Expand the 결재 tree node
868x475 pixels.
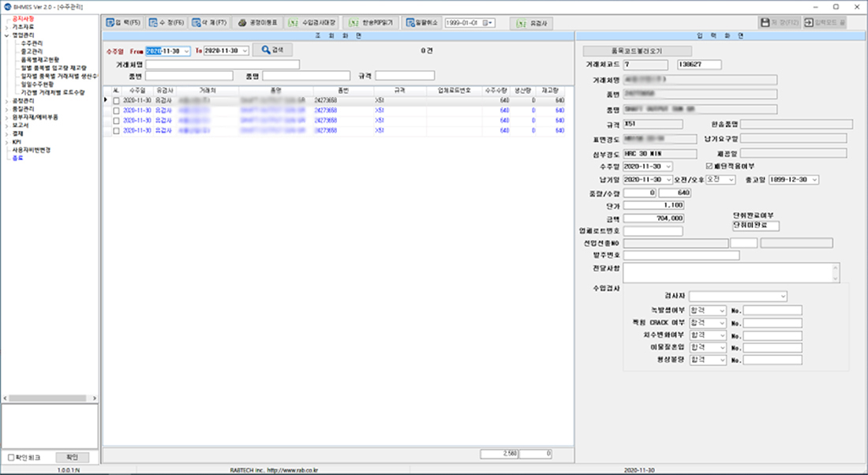tap(6, 134)
